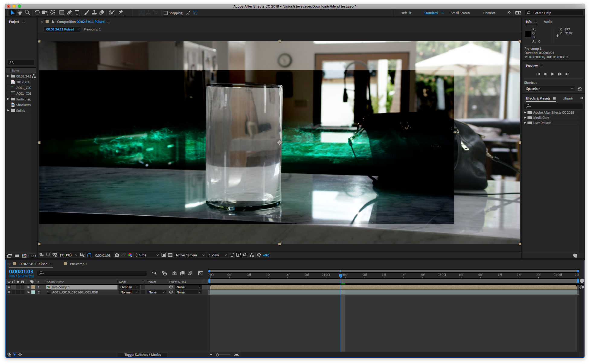Select the Zoom tool
This screenshot has height=364, width=590.
(27, 12)
